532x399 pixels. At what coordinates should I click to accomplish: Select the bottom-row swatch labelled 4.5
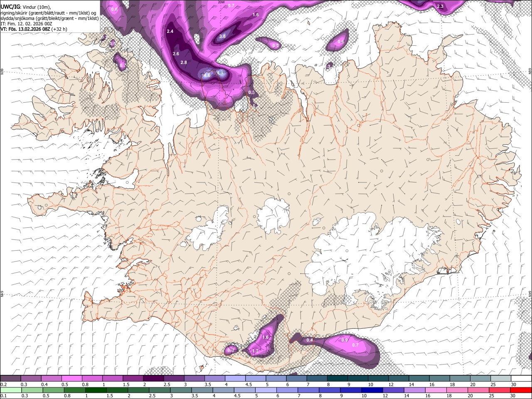(x=245, y=390)
